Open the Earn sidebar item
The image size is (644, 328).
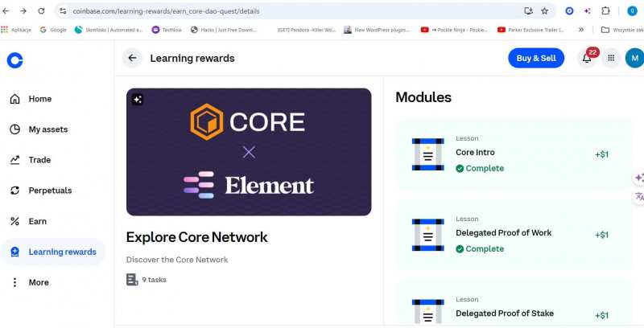coord(37,221)
